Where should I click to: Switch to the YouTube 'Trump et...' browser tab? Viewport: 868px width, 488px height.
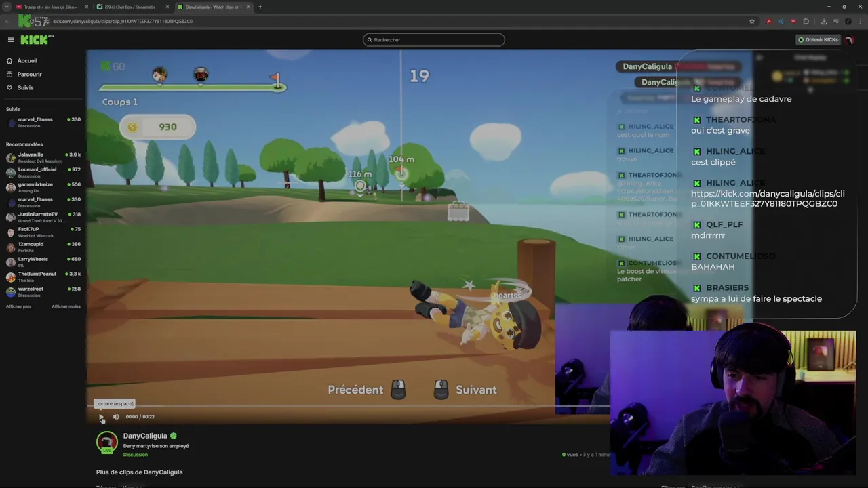click(51, 7)
